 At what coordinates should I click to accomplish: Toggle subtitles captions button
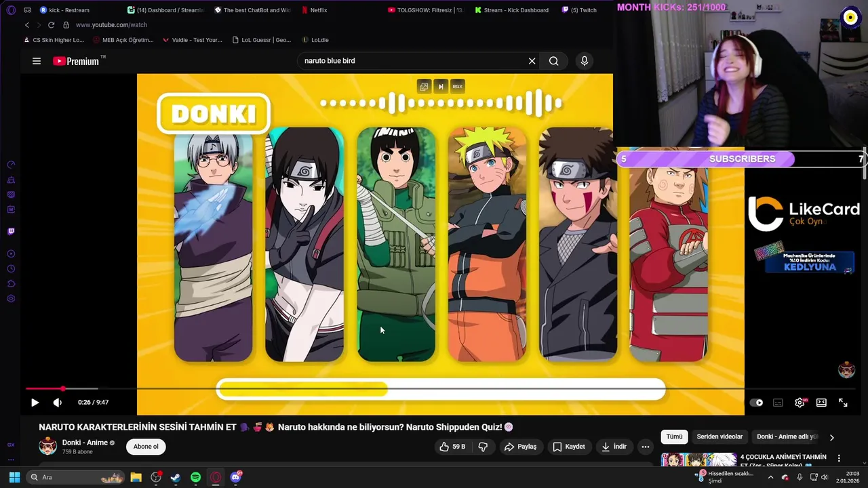coord(778,403)
